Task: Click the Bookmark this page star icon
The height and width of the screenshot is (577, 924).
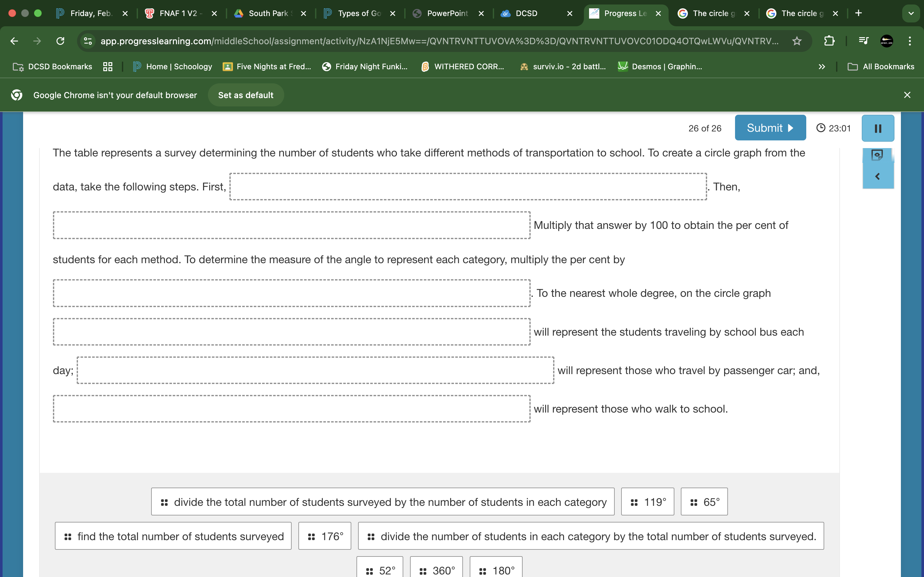Action: [798, 42]
